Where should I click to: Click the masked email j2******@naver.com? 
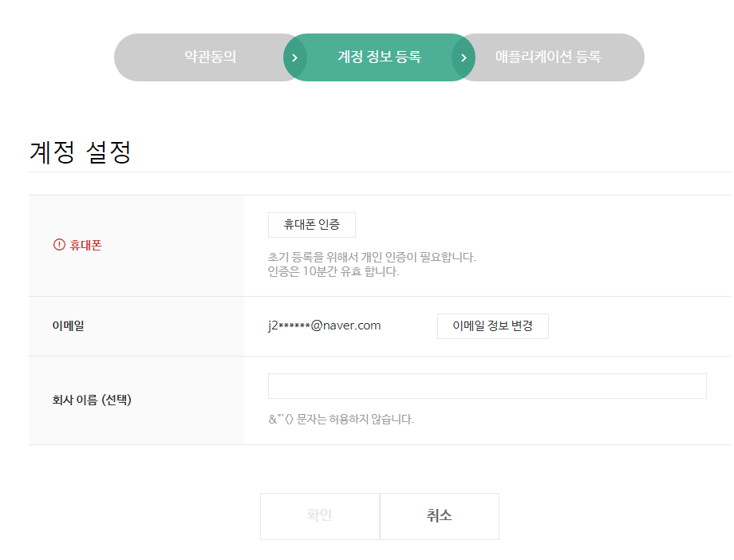pos(325,325)
